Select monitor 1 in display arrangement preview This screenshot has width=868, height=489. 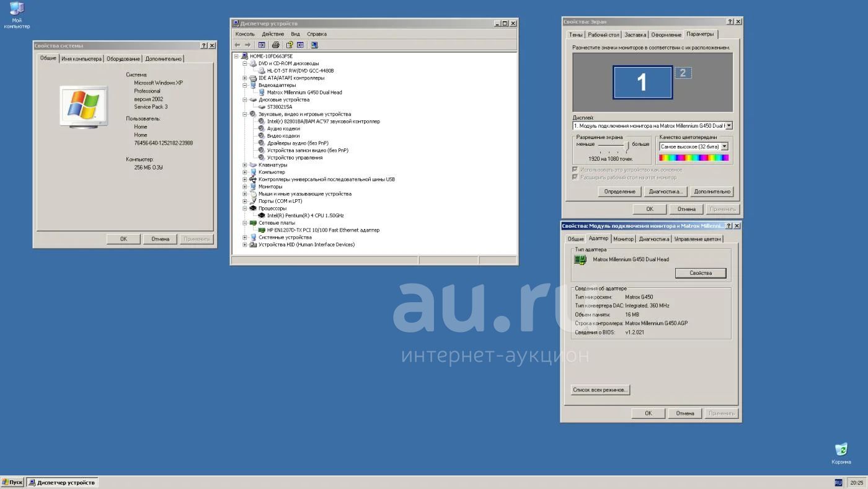642,83
